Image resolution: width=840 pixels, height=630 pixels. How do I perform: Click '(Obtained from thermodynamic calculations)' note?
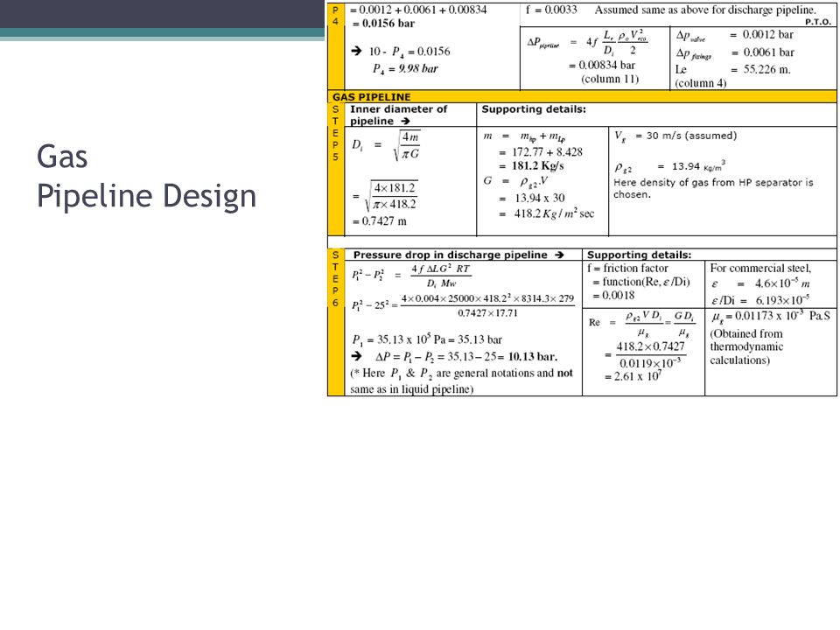click(746, 346)
